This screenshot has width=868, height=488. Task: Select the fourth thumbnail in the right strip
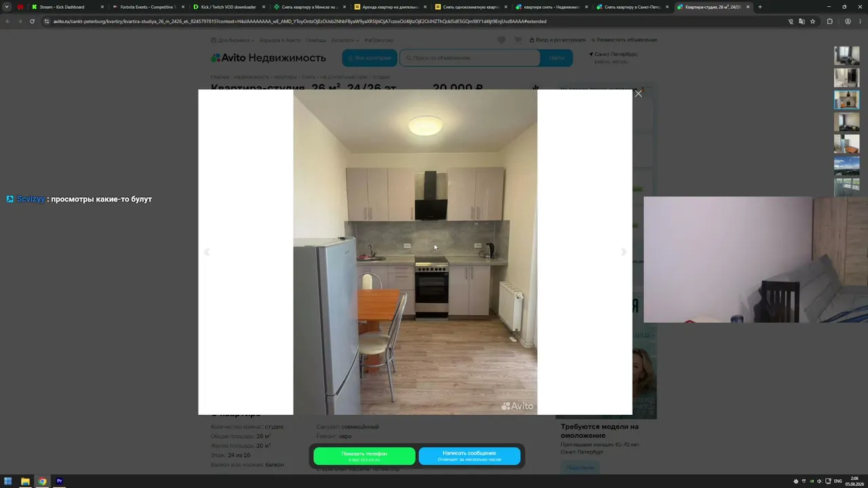[x=846, y=122]
